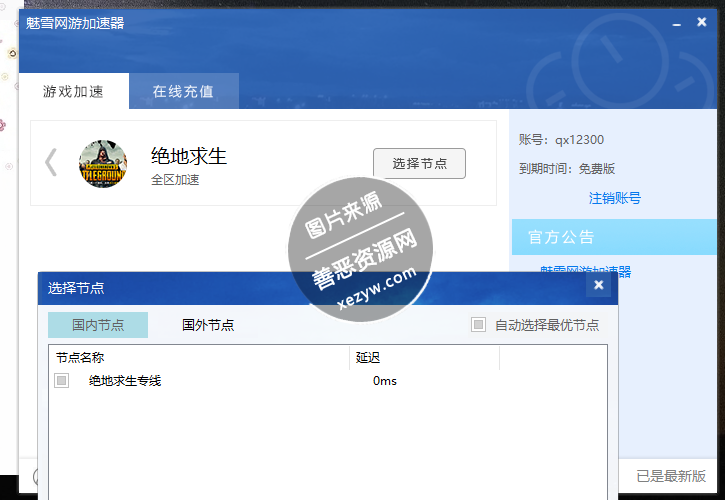
Task: Click the 官方公告 header
Action: tap(614, 237)
